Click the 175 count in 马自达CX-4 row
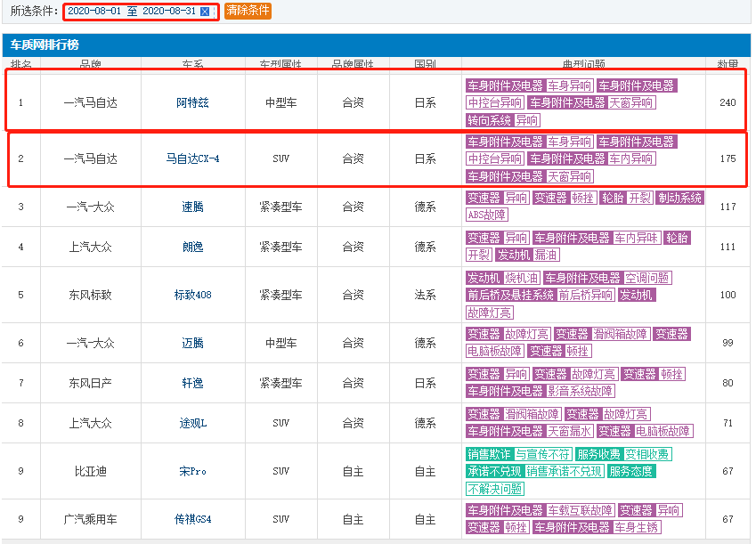 tap(728, 158)
